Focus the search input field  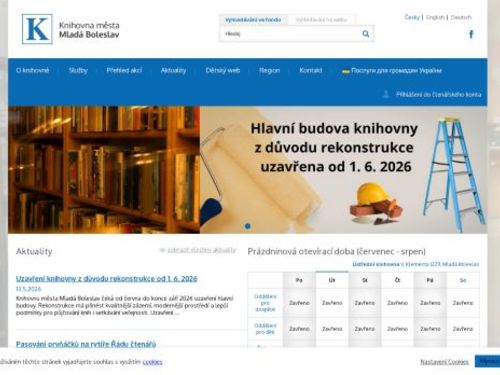coord(290,34)
